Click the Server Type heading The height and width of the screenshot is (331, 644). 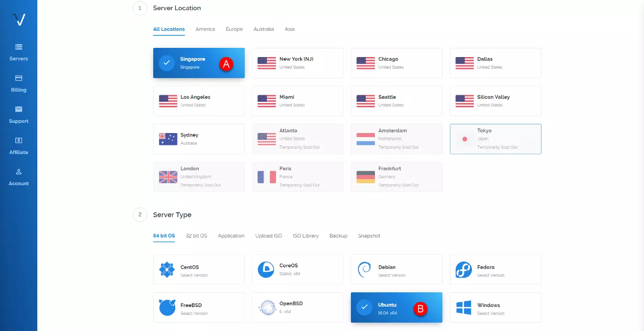[172, 215]
